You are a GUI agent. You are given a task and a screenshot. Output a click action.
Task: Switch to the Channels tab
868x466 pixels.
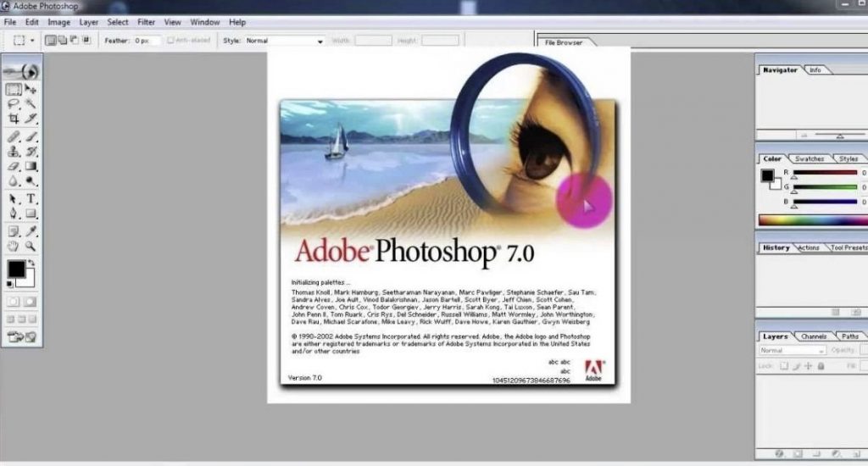tap(814, 336)
